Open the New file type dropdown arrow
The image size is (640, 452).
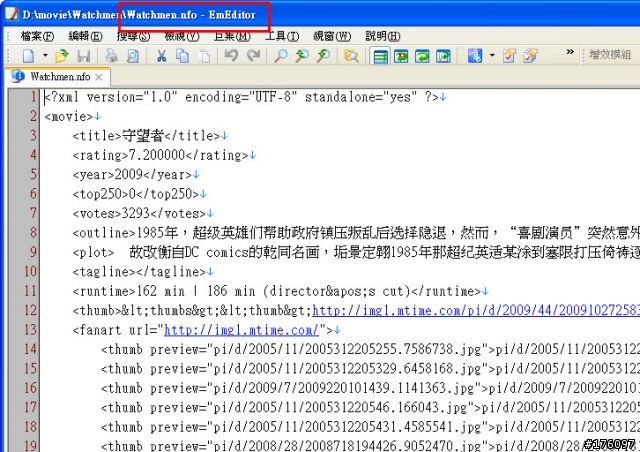[x=45, y=56]
